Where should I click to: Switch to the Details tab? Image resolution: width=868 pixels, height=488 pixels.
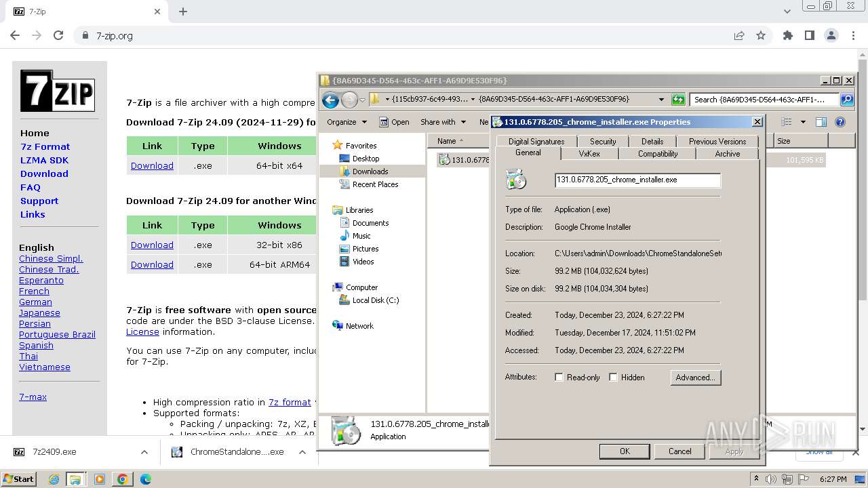(x=652, y=141)
